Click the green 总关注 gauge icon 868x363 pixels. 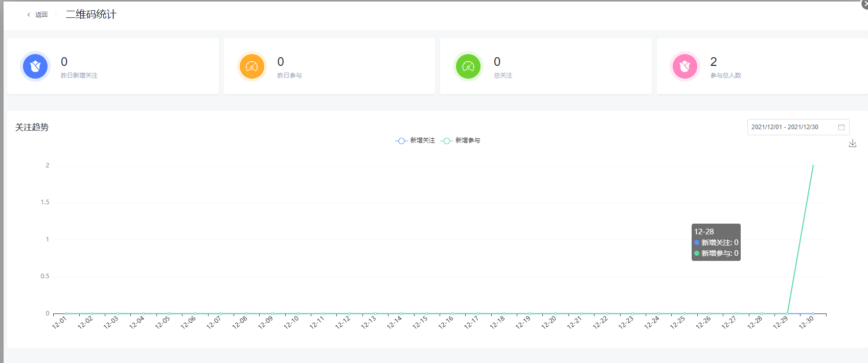[468, 66]
